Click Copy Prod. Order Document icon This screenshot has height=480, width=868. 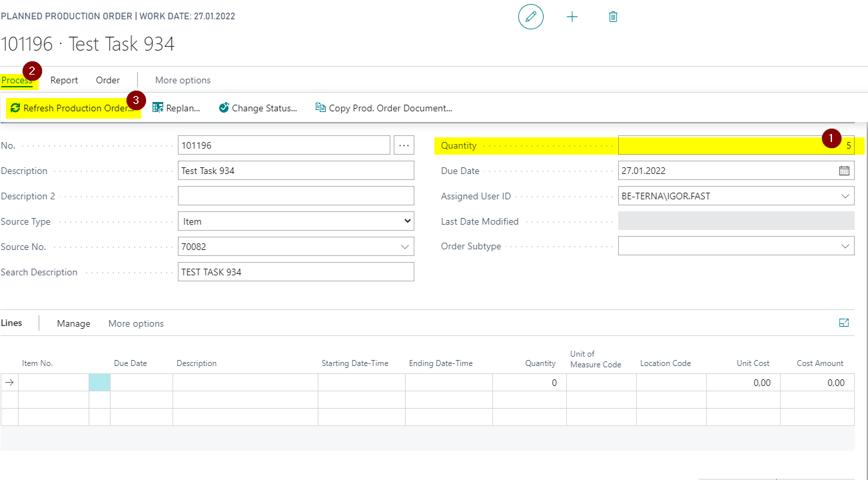click(x=320, y=107)
